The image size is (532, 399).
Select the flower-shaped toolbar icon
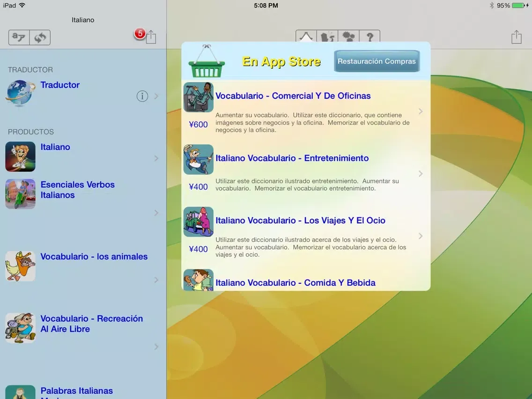click(348, 37)
